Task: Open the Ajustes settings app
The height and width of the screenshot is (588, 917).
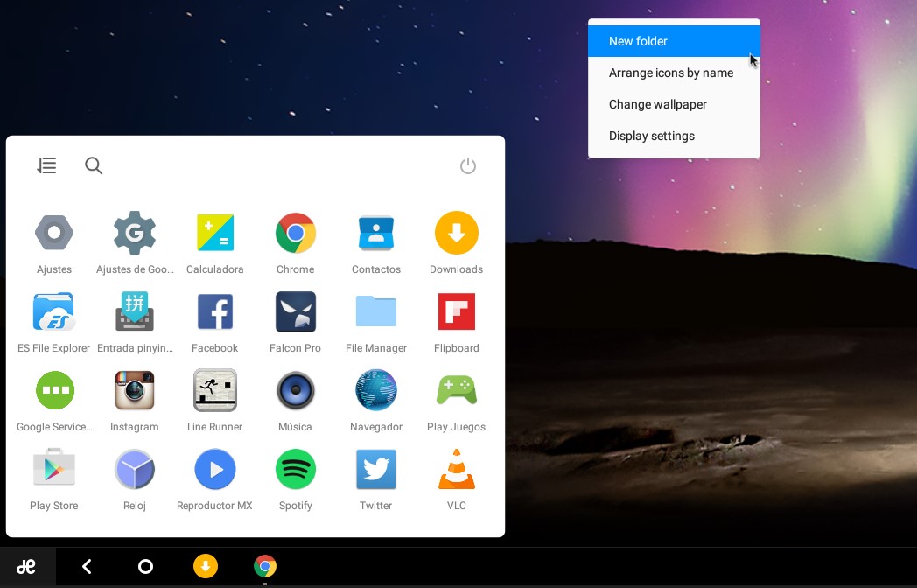Action: [x=53, y=233]
